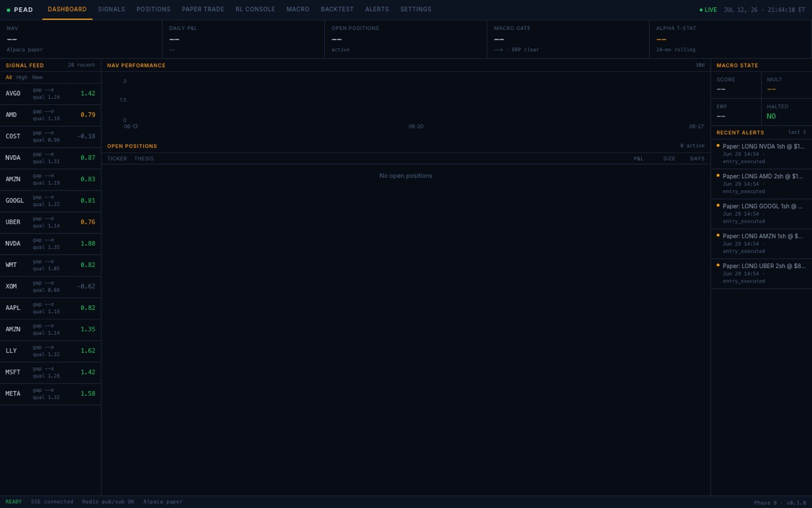Click the SIZE column header
Screen dimensions: 812x508
669,159
